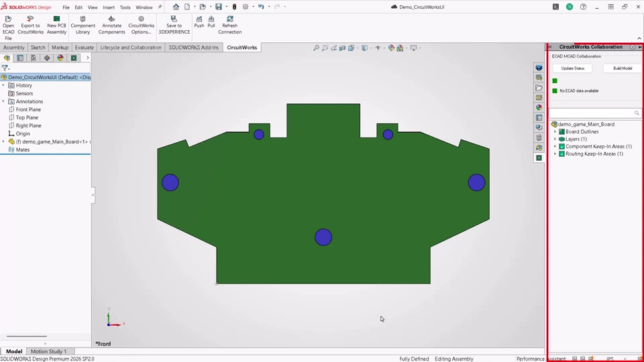Switch to the Assembly tab

(14, 48)
